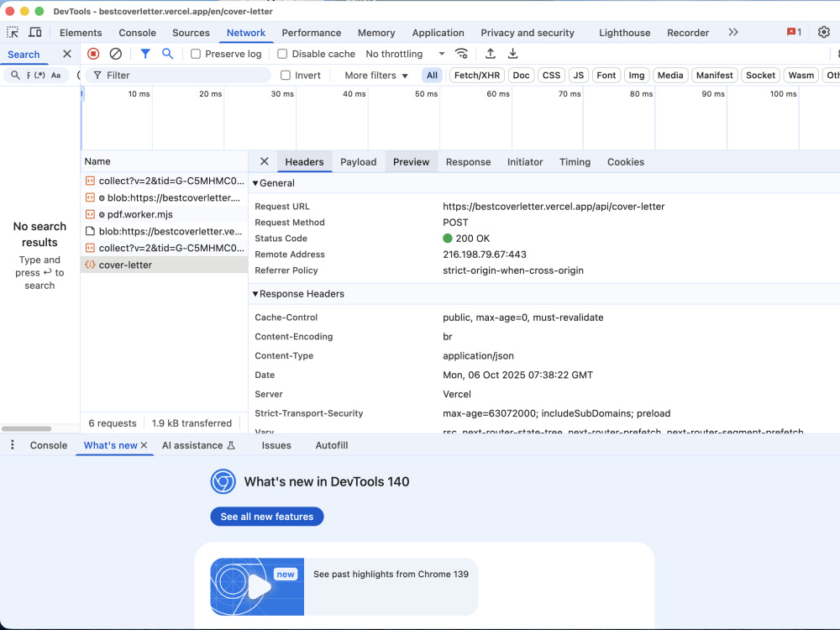Stop recording network log
This screenshot has height=630, width=840.
click(93, 54)
